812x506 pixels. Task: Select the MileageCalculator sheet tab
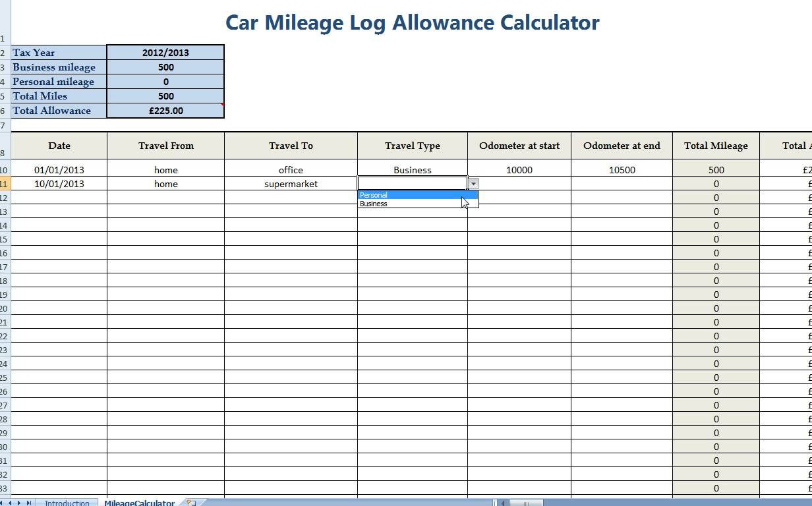click(x=139, y=503)
